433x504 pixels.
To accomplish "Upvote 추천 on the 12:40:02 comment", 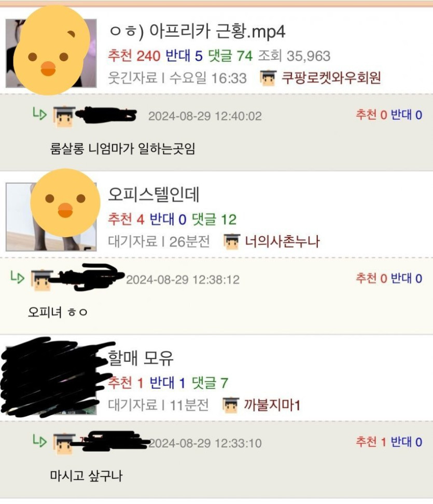I will pyautogui.click(x=371, y=115).
